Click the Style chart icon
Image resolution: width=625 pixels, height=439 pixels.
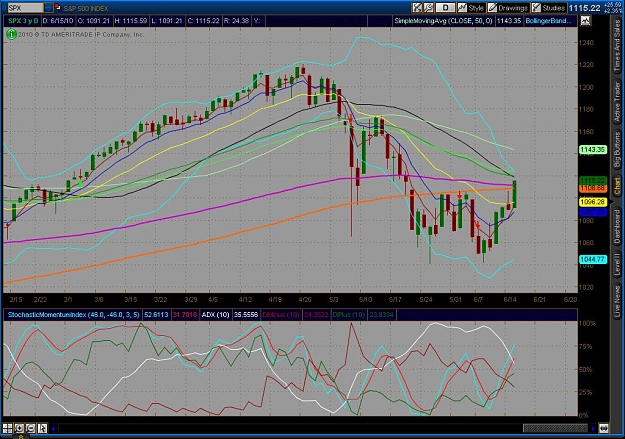click(462, 8)
